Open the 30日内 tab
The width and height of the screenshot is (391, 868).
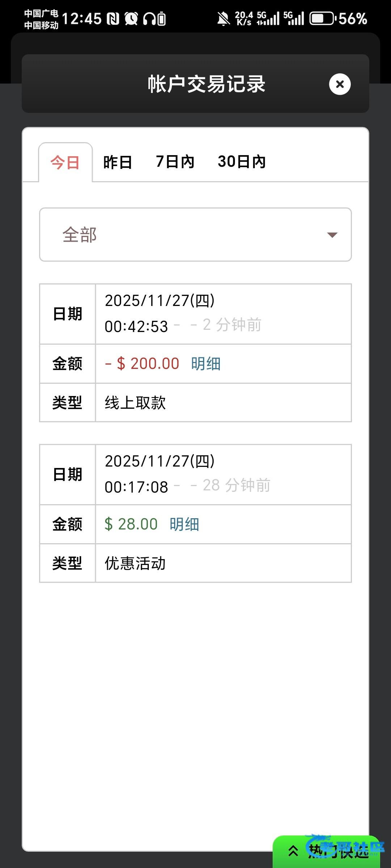242,162
